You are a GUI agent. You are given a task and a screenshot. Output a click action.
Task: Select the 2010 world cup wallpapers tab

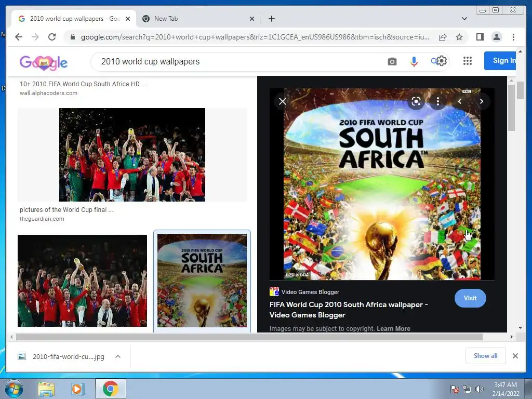coord(74,19)
